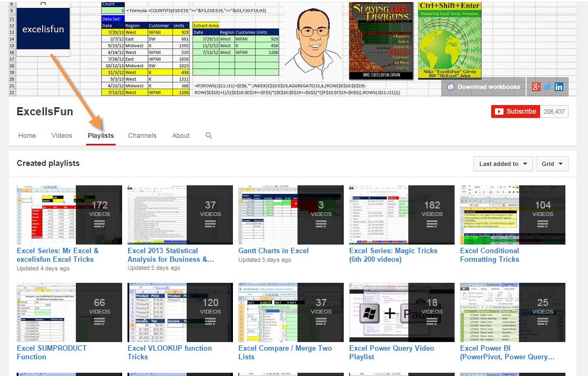588x376 pixels.
Task: Click the 206,437 subscriber count
Action: (554, 112)
